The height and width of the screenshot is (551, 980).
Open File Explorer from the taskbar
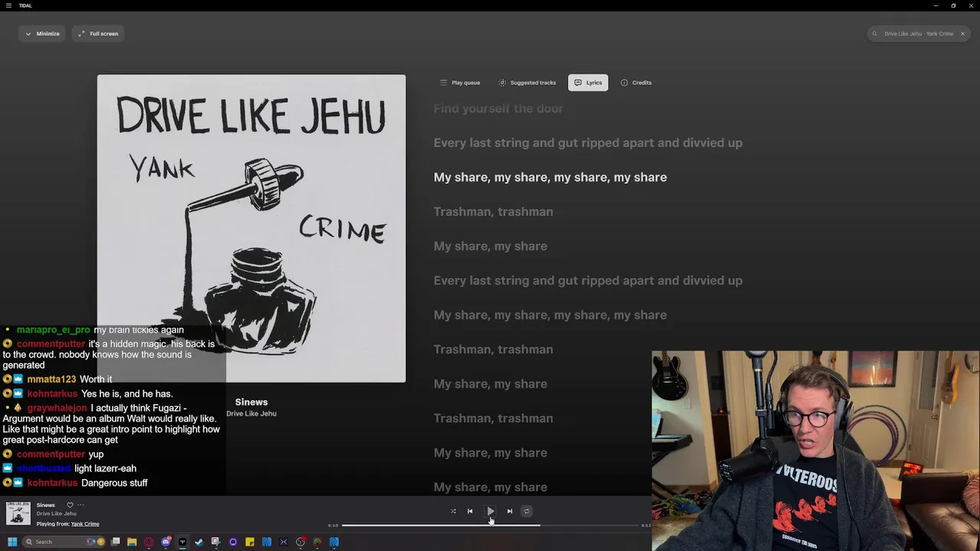132,542
